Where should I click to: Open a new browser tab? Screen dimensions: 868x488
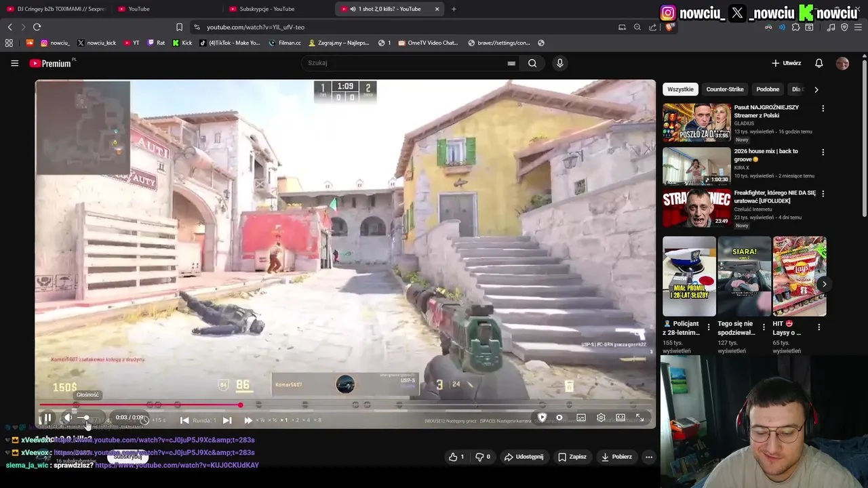pyautogui.click(x=454, y=9)
